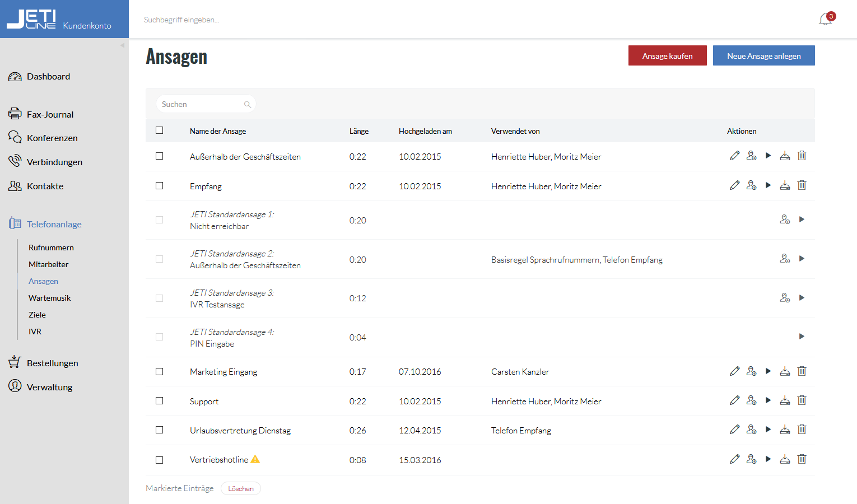Delete the Marketing Eingang announcement
This screenshot has height=504, width=857.
click(802, 371)
